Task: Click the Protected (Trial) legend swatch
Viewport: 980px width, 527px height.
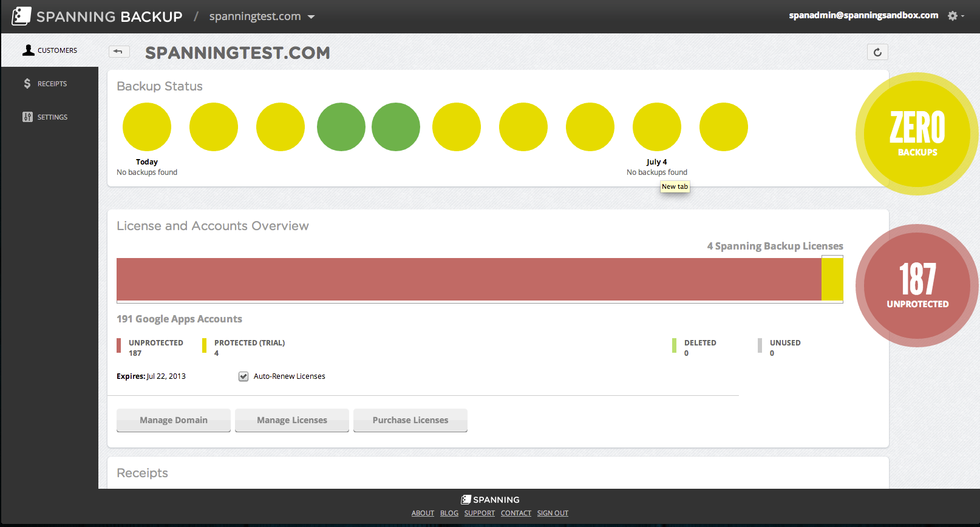Action: tap(205, 345)
